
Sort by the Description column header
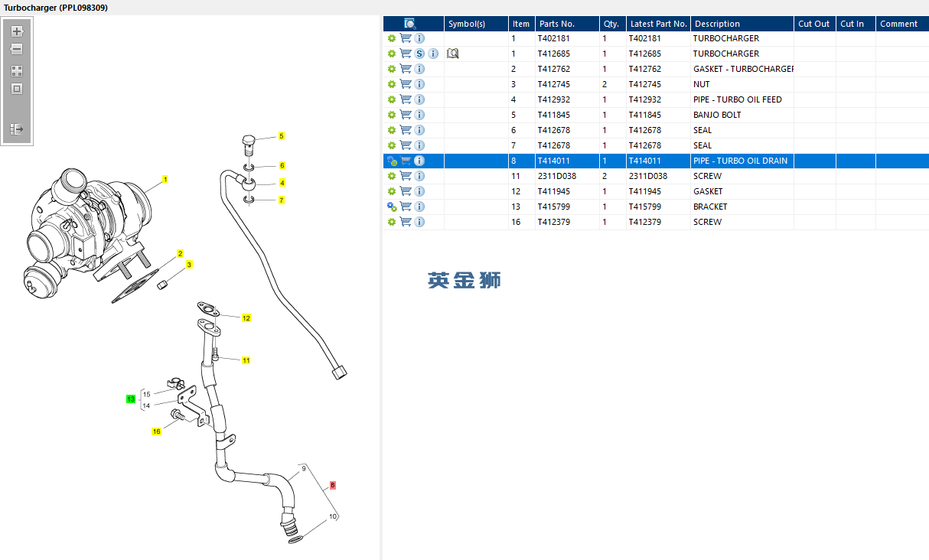[x=742, y=24]
